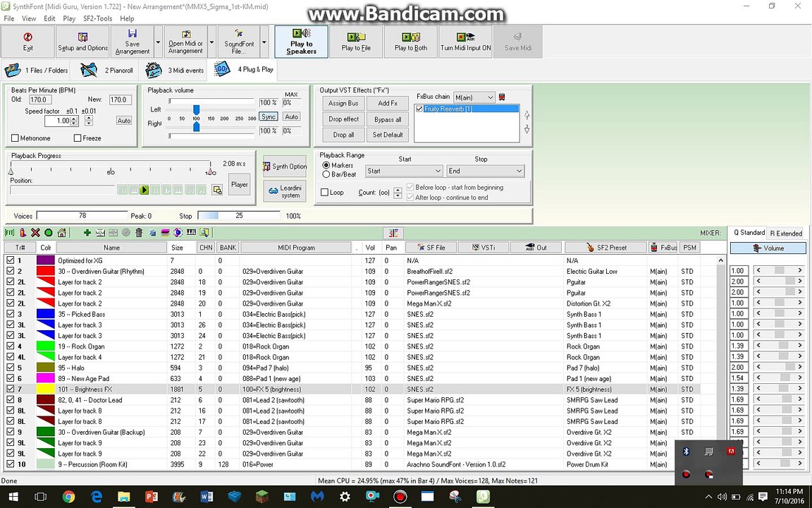Click the Right playback volume slider
This screenshot has width=812, height=508.
[196, 126]
